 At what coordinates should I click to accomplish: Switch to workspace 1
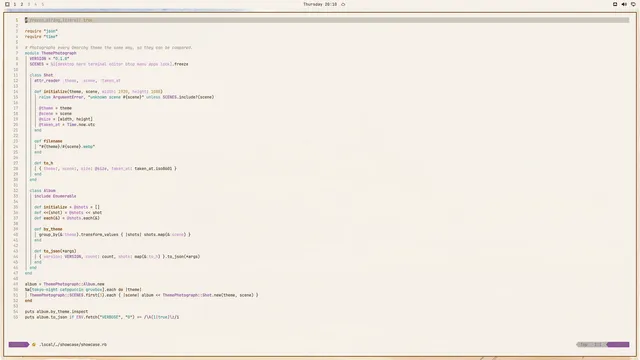click(x=15, y=4)
